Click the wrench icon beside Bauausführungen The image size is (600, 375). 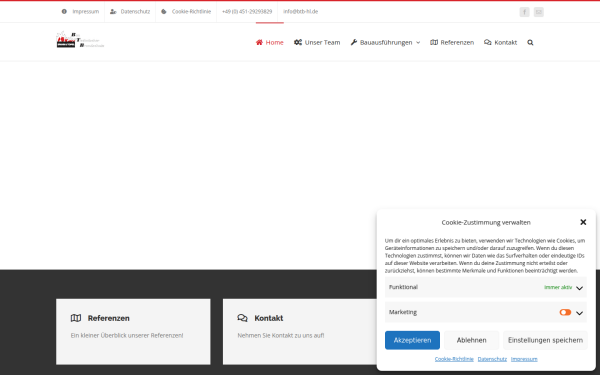coord(354,42)
